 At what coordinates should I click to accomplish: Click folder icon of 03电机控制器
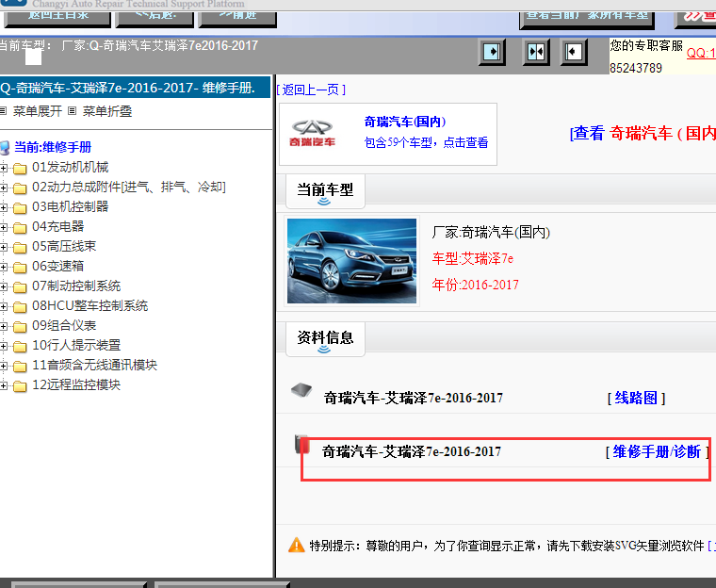pos(20,208)
